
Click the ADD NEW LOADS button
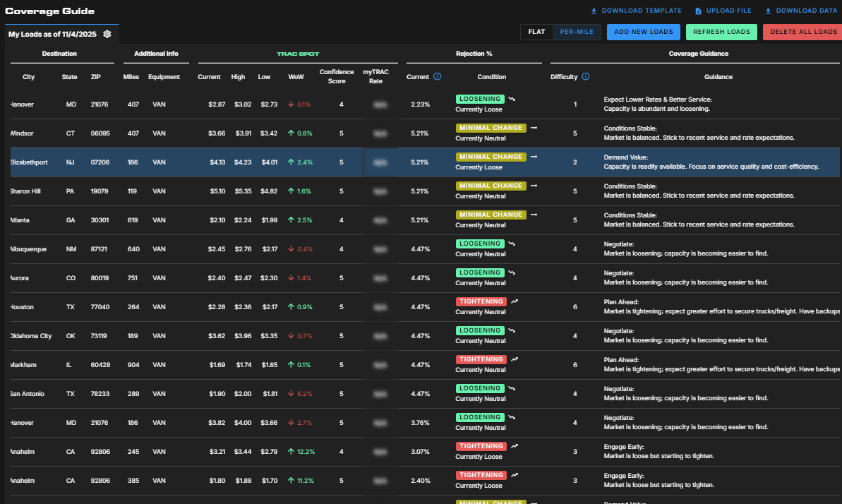pos(643,32)
